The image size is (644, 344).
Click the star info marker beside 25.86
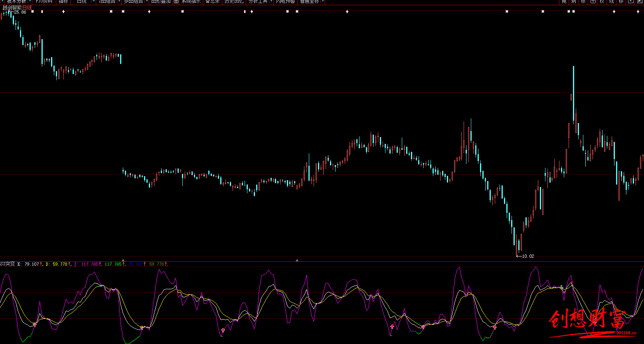(32, 12)
